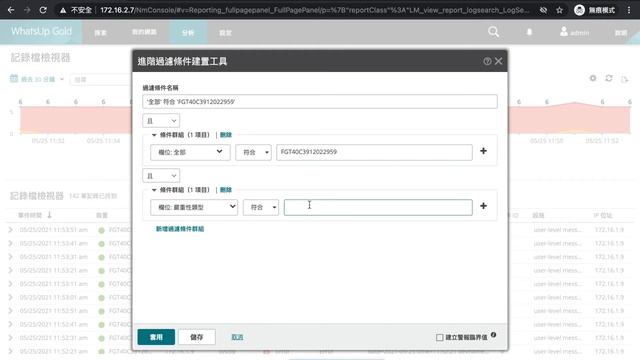This screenshot has width=640, height=360.
Task: Click the empty value field for 嚴重性類型
Action: click(378, 207)
